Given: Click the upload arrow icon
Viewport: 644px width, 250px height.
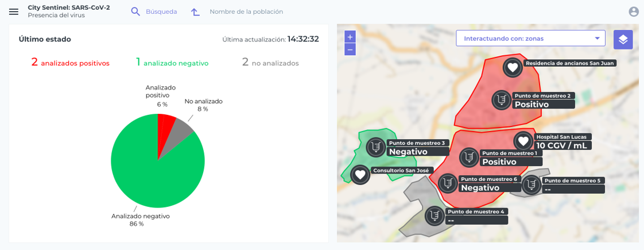Looking at the screenshot, I should click(x=196, y=11).
